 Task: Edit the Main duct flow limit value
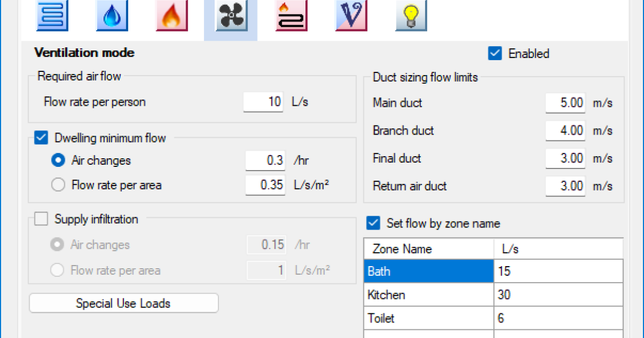pyautogui.click(x=565, y=103)
